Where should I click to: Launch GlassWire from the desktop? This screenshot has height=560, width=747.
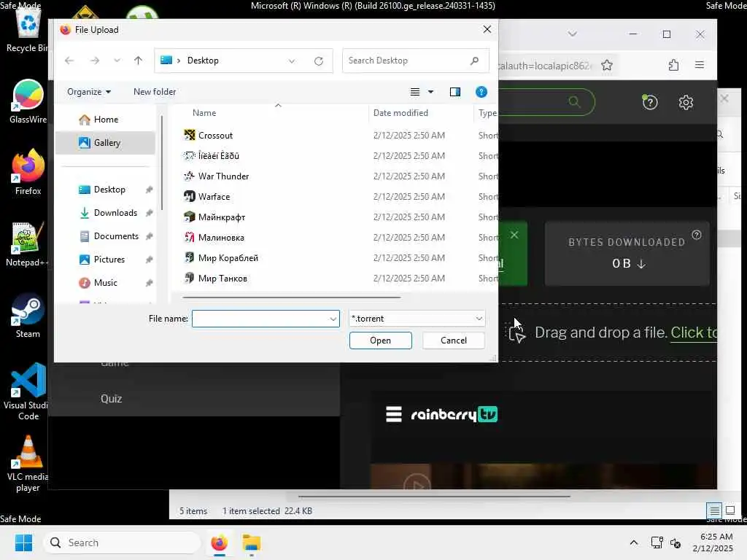tap(28, 101)
